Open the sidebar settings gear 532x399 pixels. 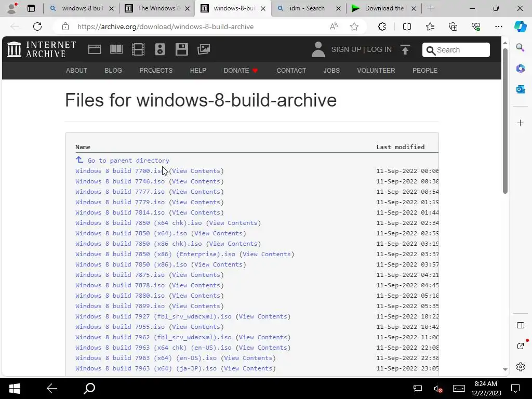coord(520,367)
